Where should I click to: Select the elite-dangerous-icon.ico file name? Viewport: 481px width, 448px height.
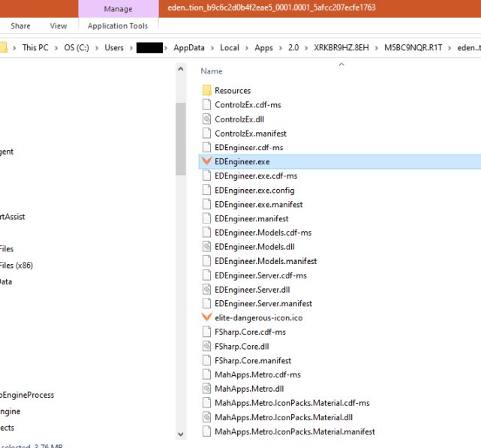point(259,317)
